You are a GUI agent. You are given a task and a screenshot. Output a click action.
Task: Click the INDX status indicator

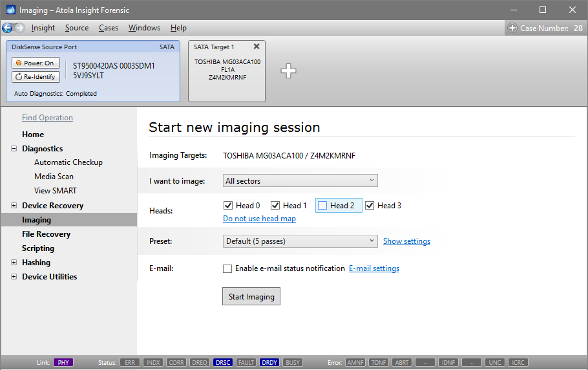tap(153, 362)
